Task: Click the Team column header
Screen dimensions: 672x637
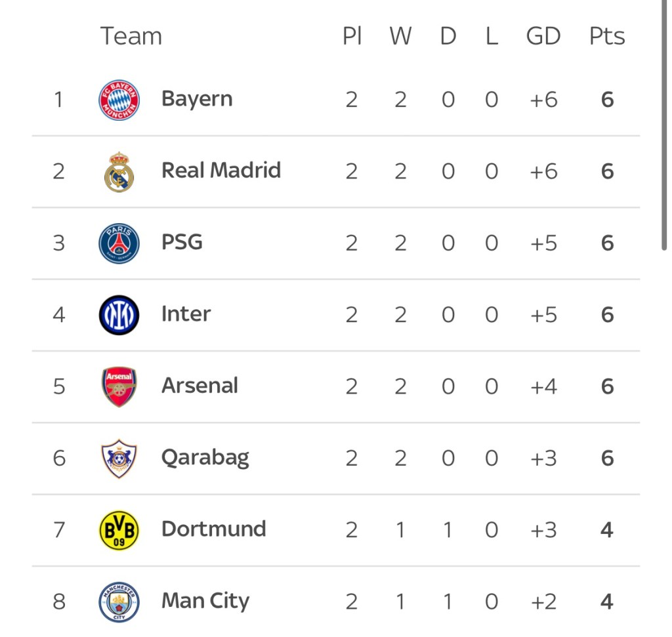Action: [131, 36]
